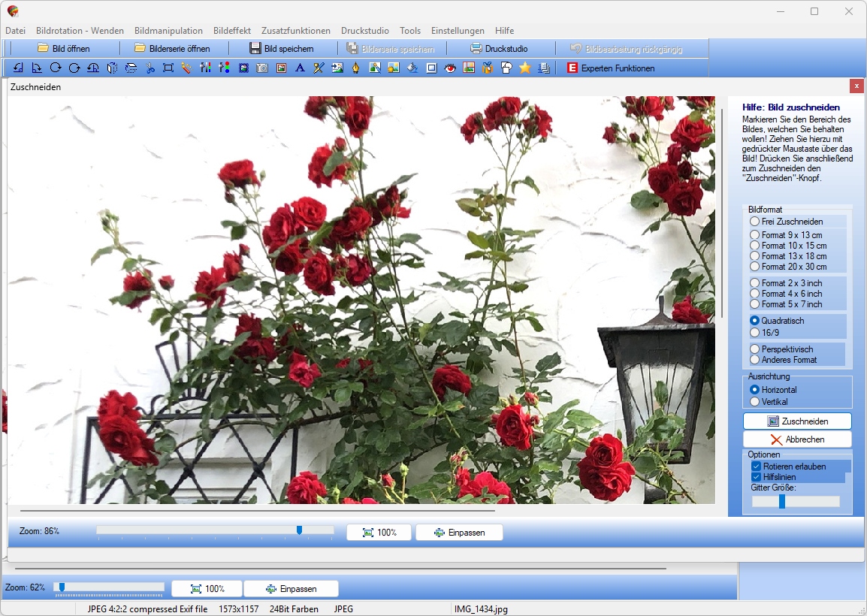Click the Gitter Größe slider
Viewport: 867px width, 616px height.
coord(795,501)
